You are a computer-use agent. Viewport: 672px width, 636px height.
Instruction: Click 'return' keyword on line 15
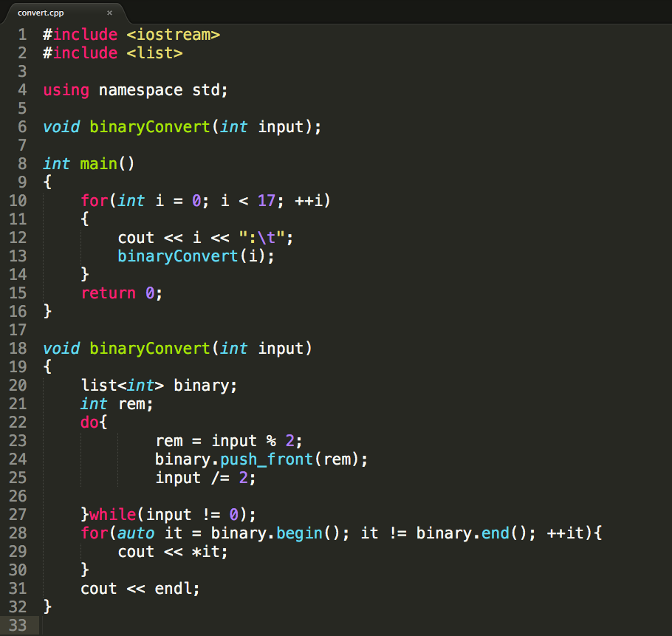(109, 293)
